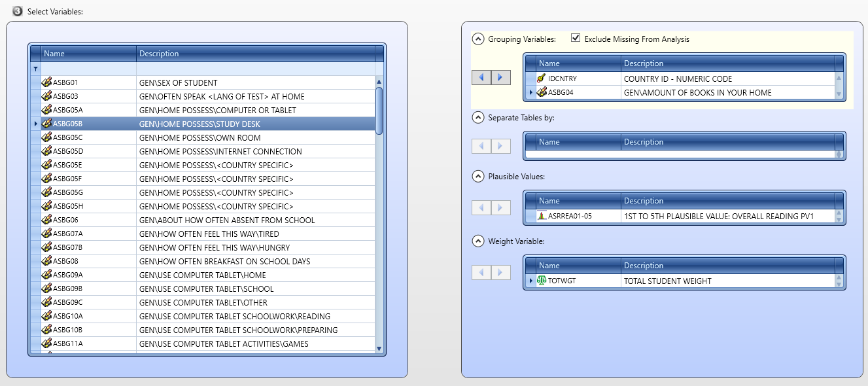Select the ASBG10B variable name

67,330
